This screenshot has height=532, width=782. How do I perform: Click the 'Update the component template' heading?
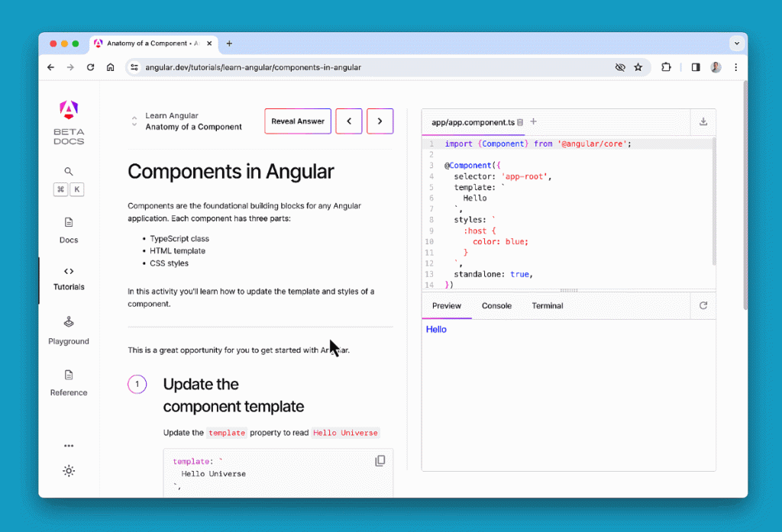pyautogui.click(x=234, y=395)
